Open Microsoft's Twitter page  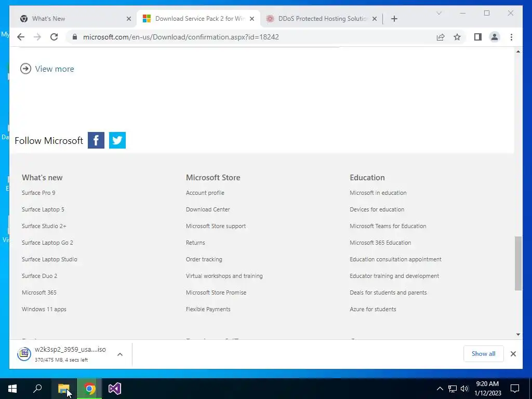point(117,140)
